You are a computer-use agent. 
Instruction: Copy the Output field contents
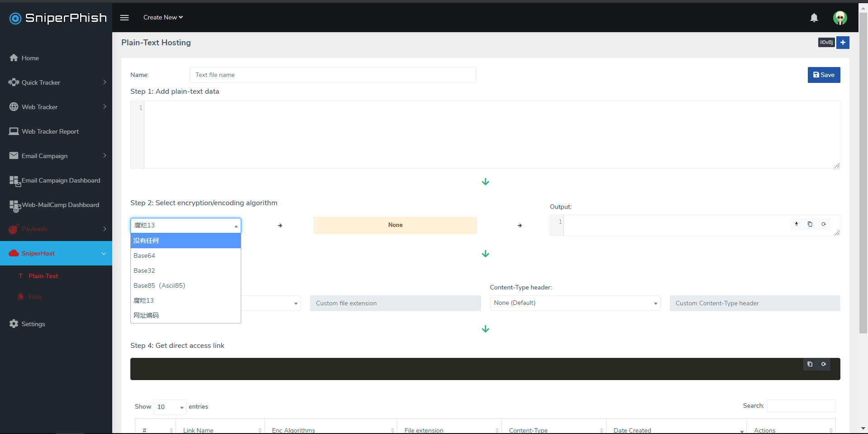pos(810,224)
